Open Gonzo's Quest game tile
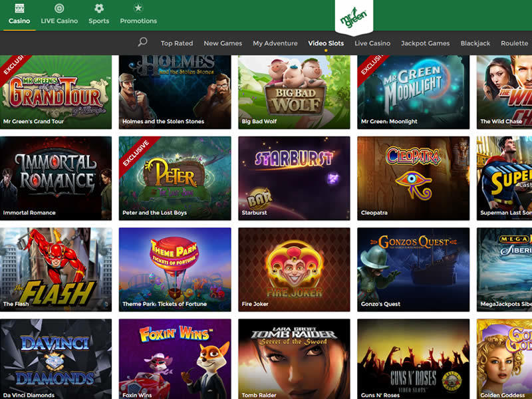532x399 pixels. 413,269
